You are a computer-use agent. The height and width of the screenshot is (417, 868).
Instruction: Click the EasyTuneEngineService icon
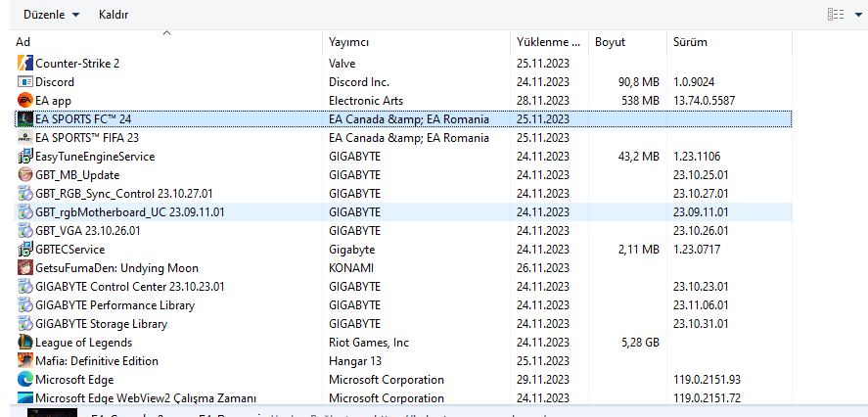coord(25,157)
